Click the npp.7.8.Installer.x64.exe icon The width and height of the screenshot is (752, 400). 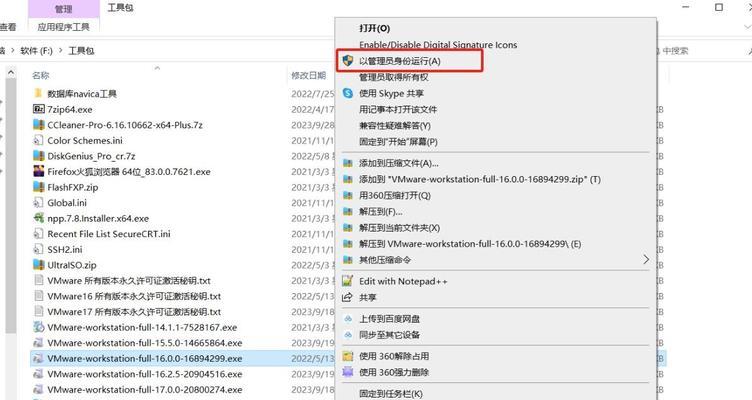(x=38, y=218)
